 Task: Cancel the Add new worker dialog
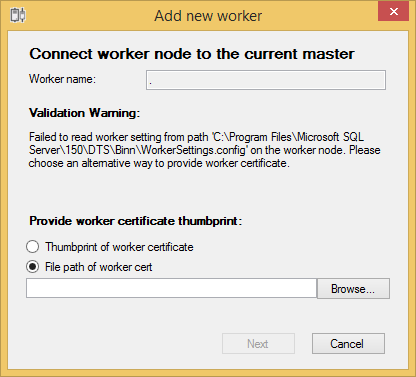tap(348, 344)
